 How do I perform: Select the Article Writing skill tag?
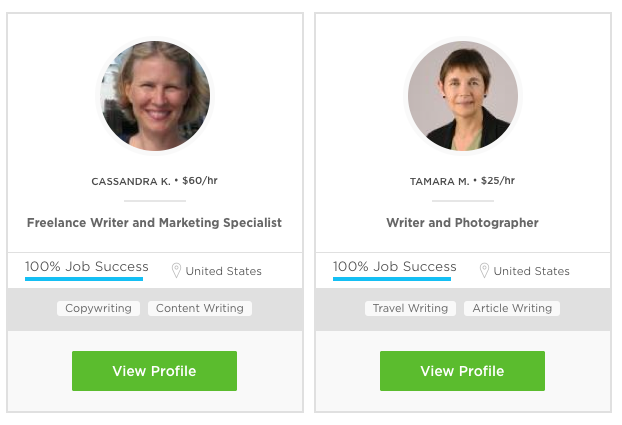512,308
